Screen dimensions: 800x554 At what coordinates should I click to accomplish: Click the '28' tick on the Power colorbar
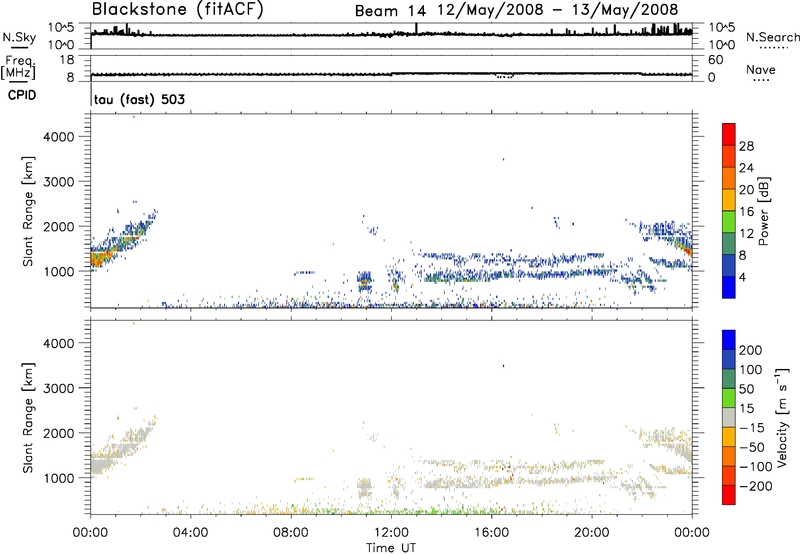click(x=746, y=146)
